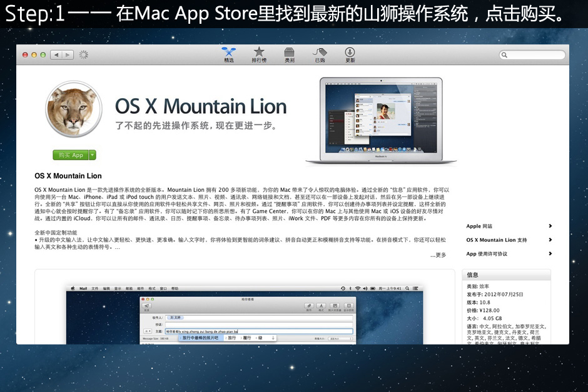
Task: Click the back navigation arrow
Action: [x=56, y=55]
